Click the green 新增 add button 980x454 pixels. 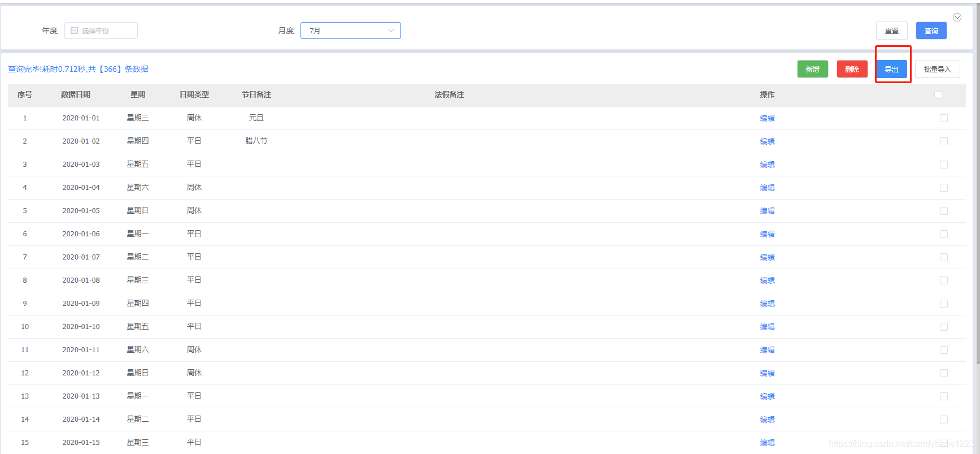pos(812,69)
